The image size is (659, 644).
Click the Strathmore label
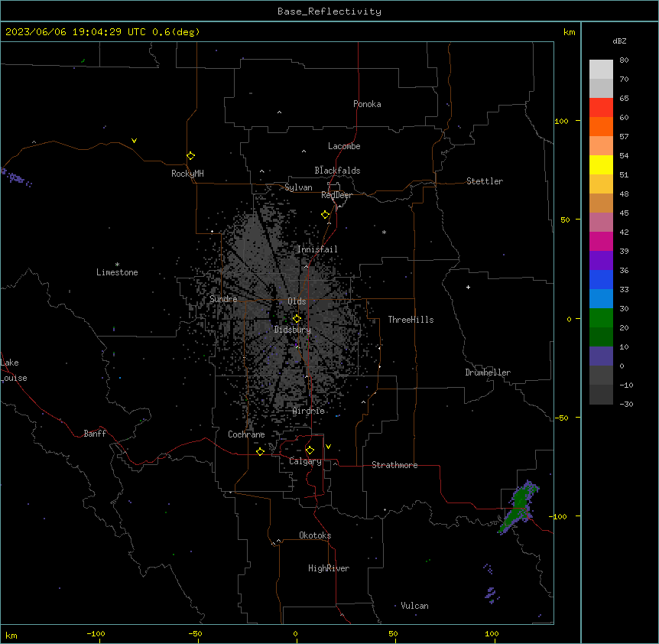click(x=394, y=465)
